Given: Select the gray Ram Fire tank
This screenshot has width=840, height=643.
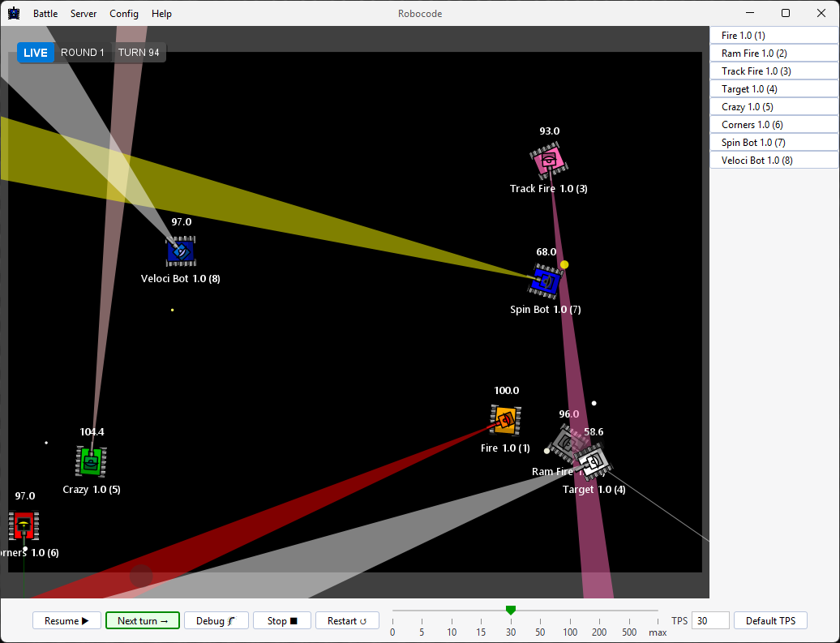Looking at the screenshot, I should click(x=567, y=443).
